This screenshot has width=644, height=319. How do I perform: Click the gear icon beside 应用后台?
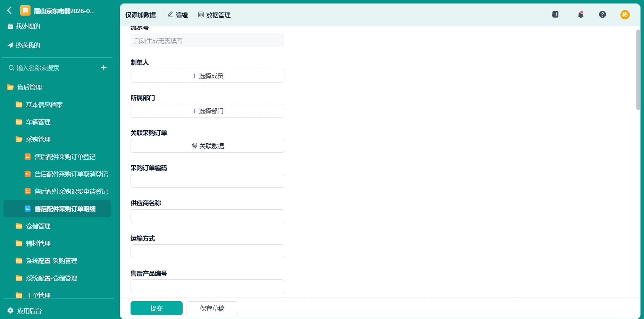[10, 311]
